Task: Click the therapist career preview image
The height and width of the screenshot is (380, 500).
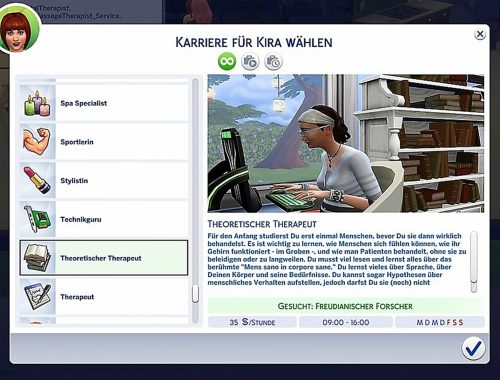Action: point(346,143)
